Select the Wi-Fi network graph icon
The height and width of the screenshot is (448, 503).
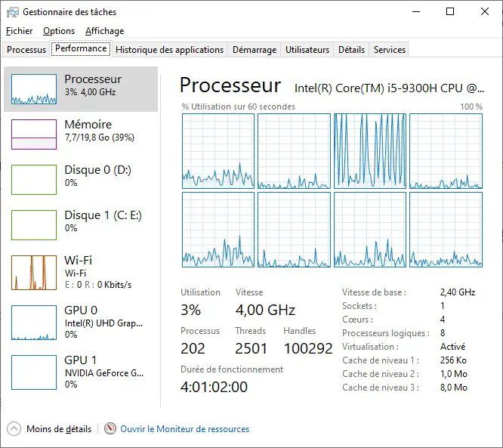point(34,273)
